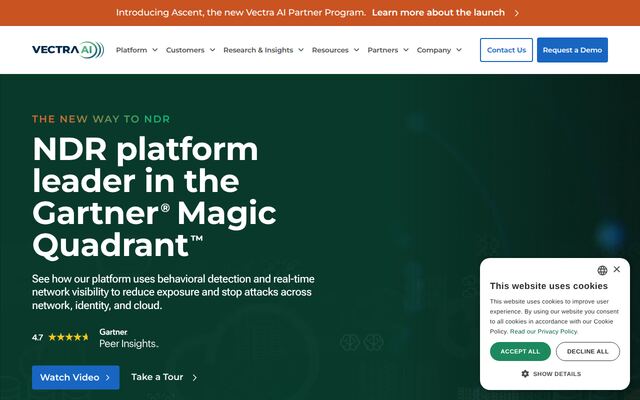This screenshot has height=400, width=640.
Task: Click the Contact Us button
Action: pos(506,50)
